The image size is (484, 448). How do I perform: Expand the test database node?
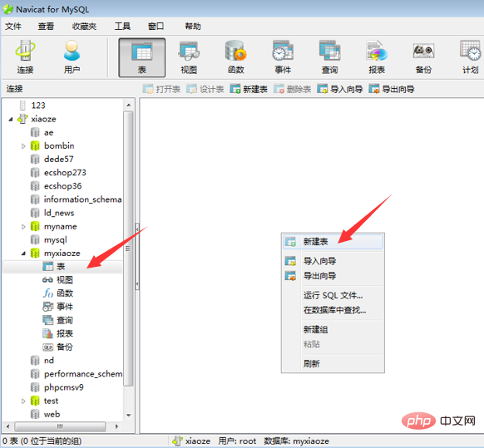23,401
